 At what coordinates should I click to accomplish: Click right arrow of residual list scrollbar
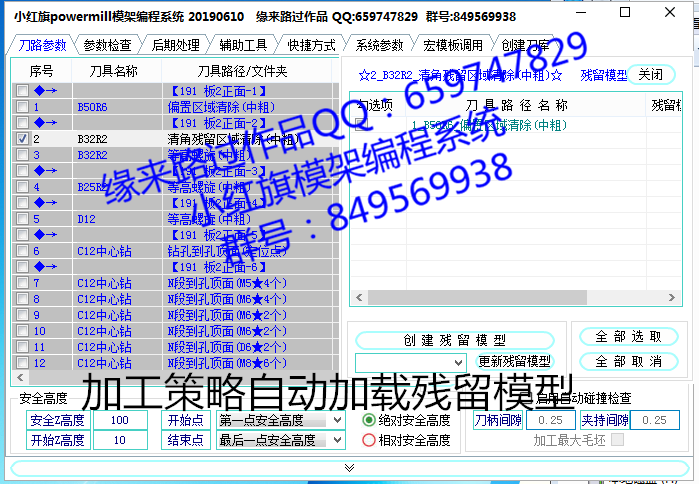coord(671,297)
